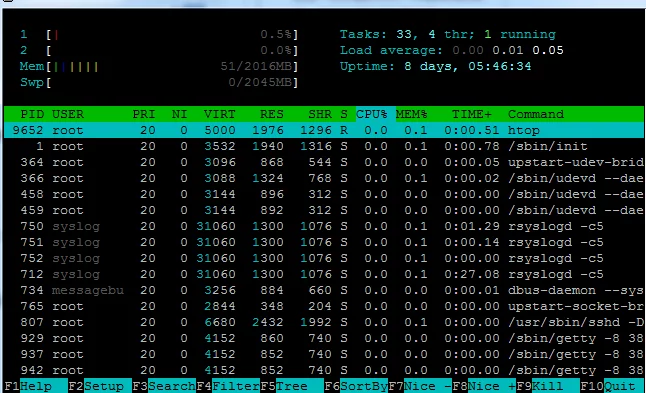Viewport: 646px width, 393px height.
Task: Sort by the Command column header
Action: [x=536, y=114]
